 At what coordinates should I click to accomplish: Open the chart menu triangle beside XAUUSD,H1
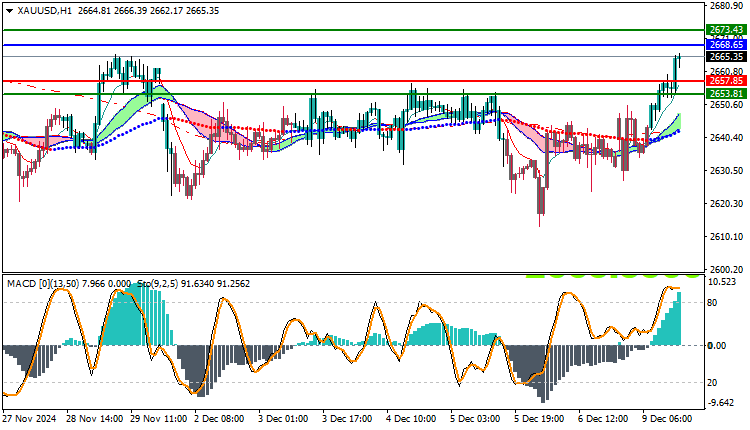click(10, 11)
